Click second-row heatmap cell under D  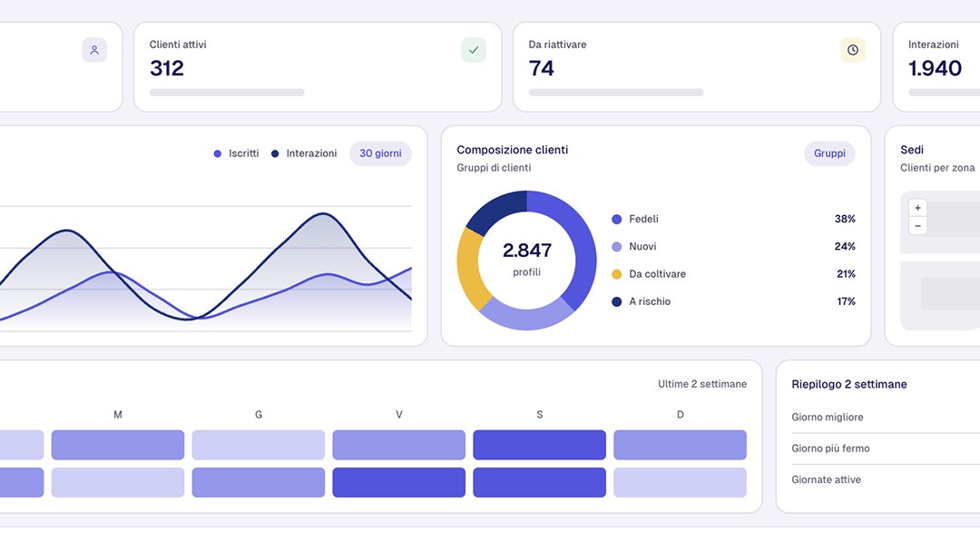click(680, 482)
